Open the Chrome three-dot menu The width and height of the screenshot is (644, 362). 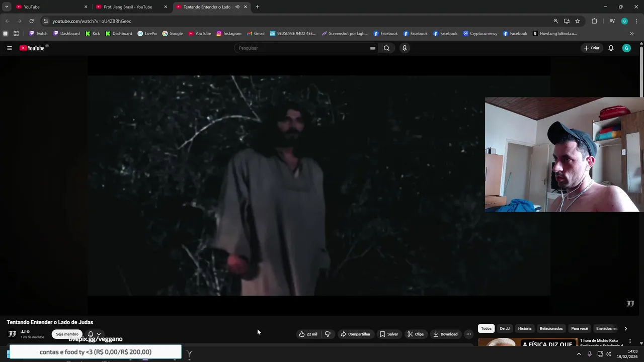coord(636,21)
